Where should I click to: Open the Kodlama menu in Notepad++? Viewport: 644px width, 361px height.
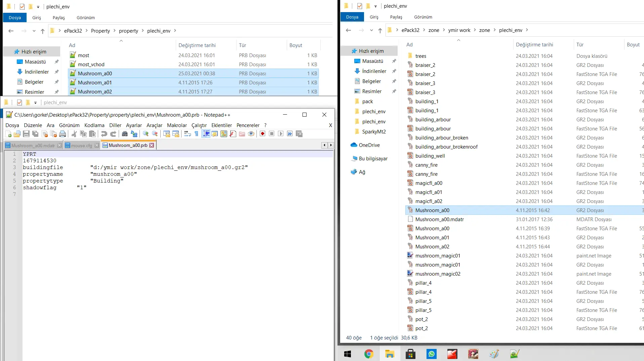[x=94, y=125]
